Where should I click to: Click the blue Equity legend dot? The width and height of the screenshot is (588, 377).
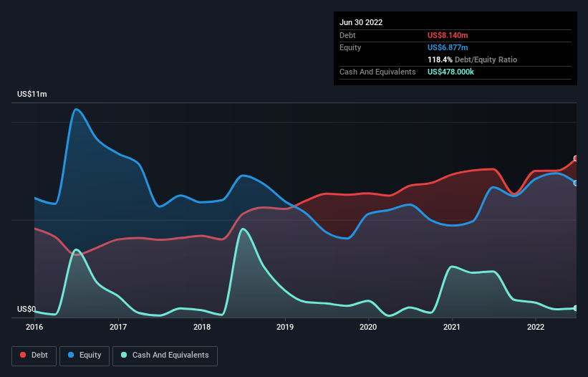pyautogui.click(x=71, y=355)
